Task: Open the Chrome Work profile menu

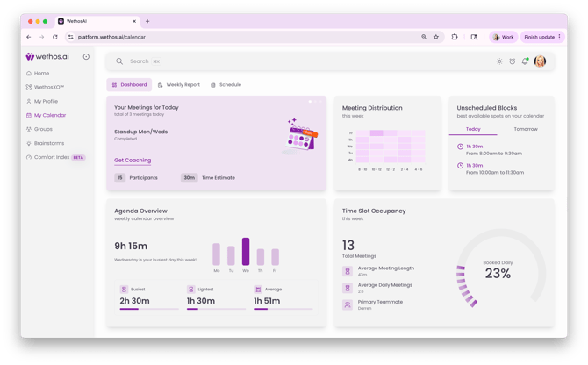Action: 503,37
